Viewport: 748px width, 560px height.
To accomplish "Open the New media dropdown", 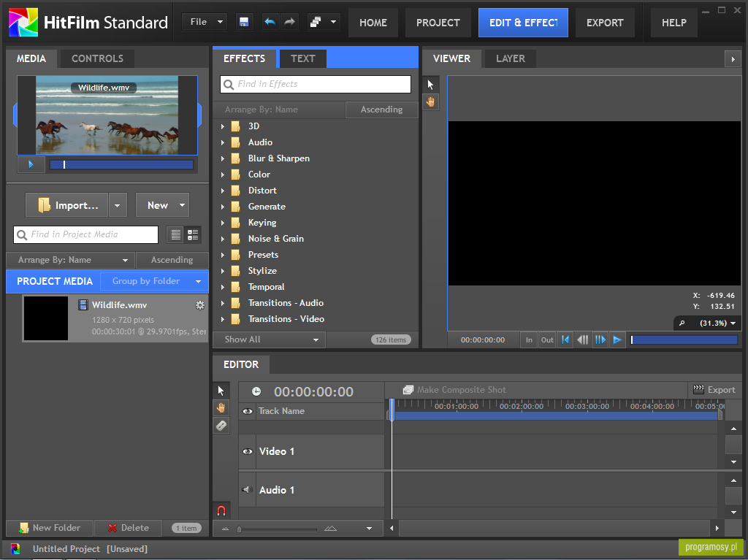I will coord(162,206).
